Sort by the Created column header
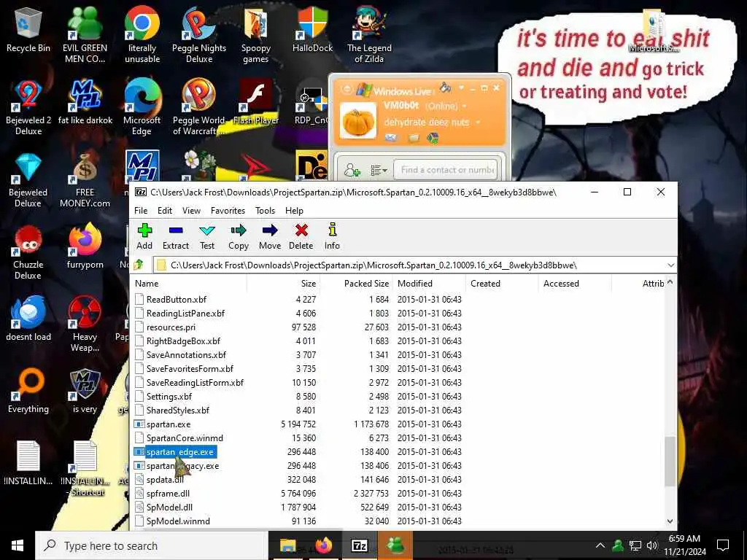This screenshot has height=560, width=747. [x=502, y=284]
